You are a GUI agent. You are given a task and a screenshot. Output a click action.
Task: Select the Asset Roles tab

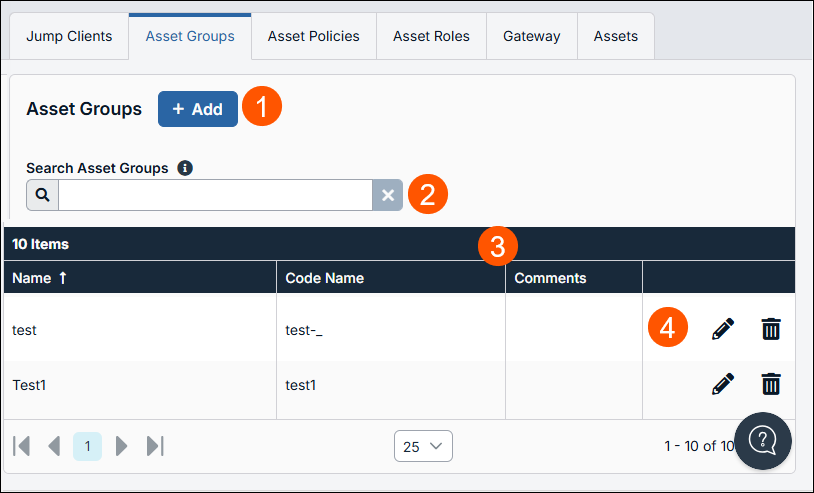(431, 36)
